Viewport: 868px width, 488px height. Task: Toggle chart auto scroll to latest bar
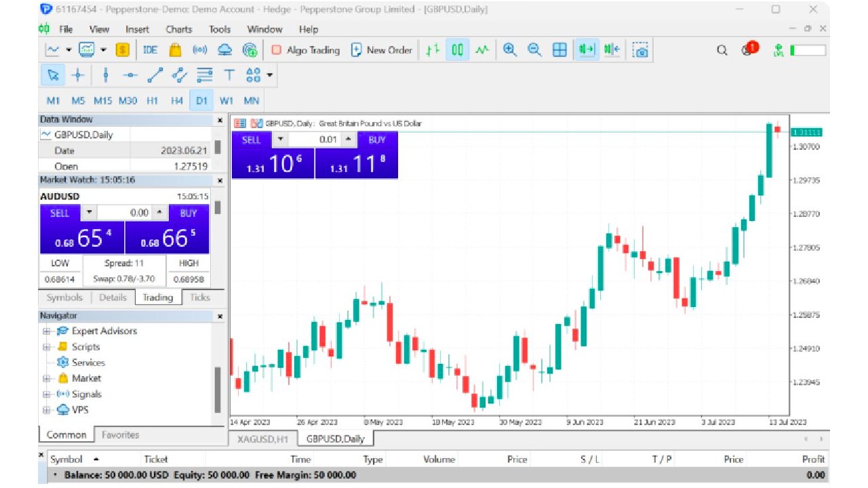tap(587, 50)
